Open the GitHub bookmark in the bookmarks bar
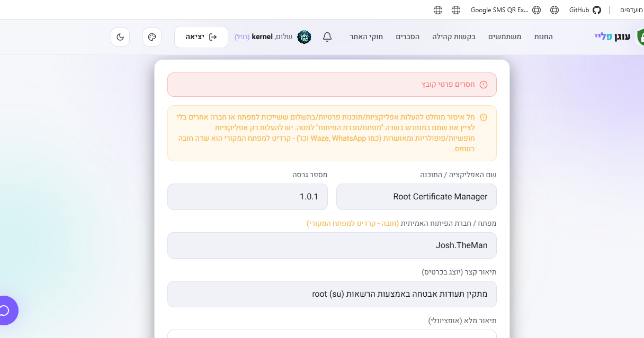The height and width of the screenshot is (338, 644). pos(585,10)
